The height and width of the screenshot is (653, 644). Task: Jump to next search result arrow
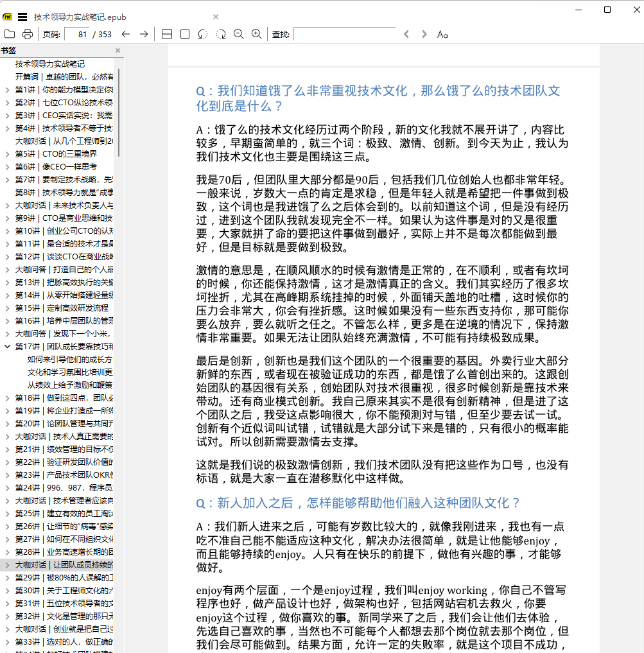coord(424,34)
